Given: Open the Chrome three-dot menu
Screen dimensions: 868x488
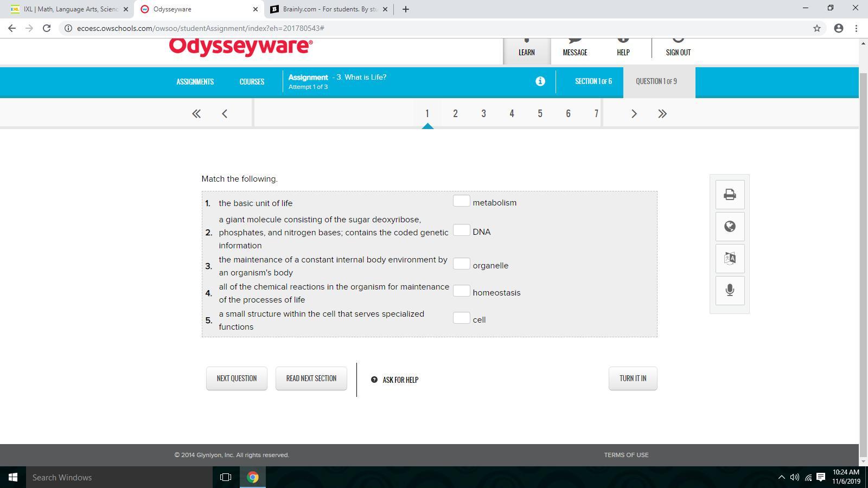Looking at the screenshot, I should pos(857,28).
